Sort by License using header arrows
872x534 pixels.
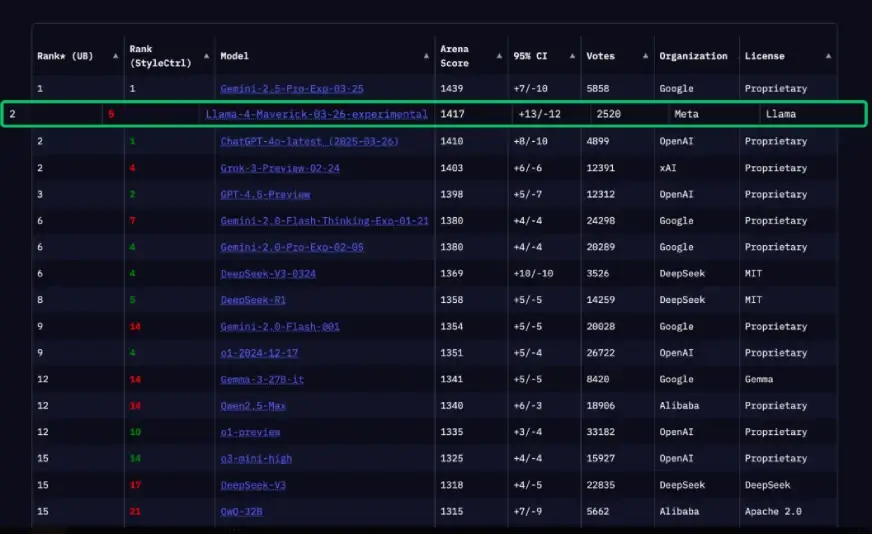tap(828, 56)
